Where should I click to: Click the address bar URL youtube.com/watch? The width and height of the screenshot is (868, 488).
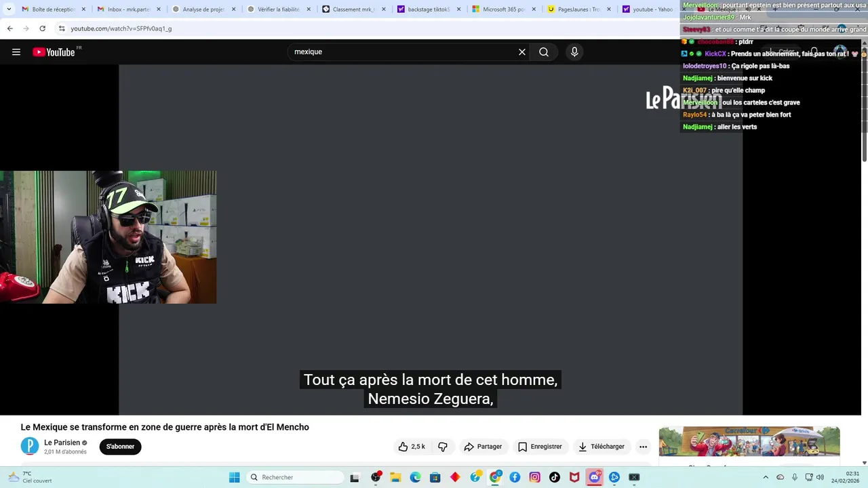click(x=121, y=28)
